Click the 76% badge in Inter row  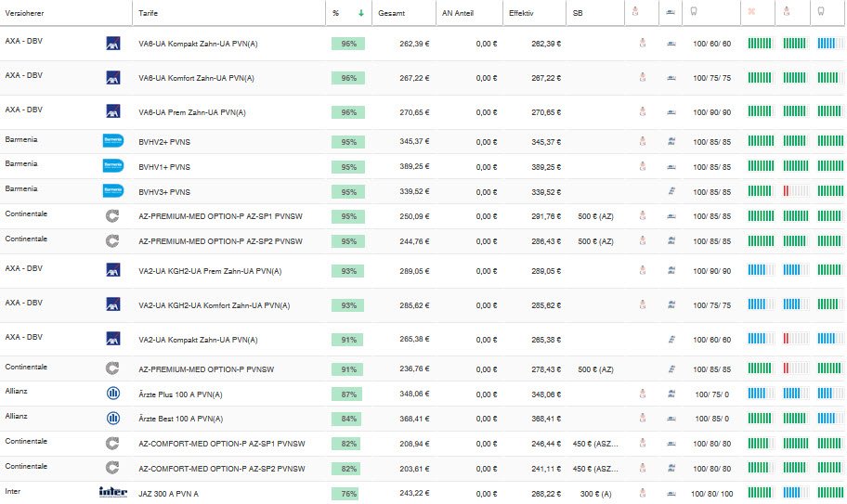(348, 493)
